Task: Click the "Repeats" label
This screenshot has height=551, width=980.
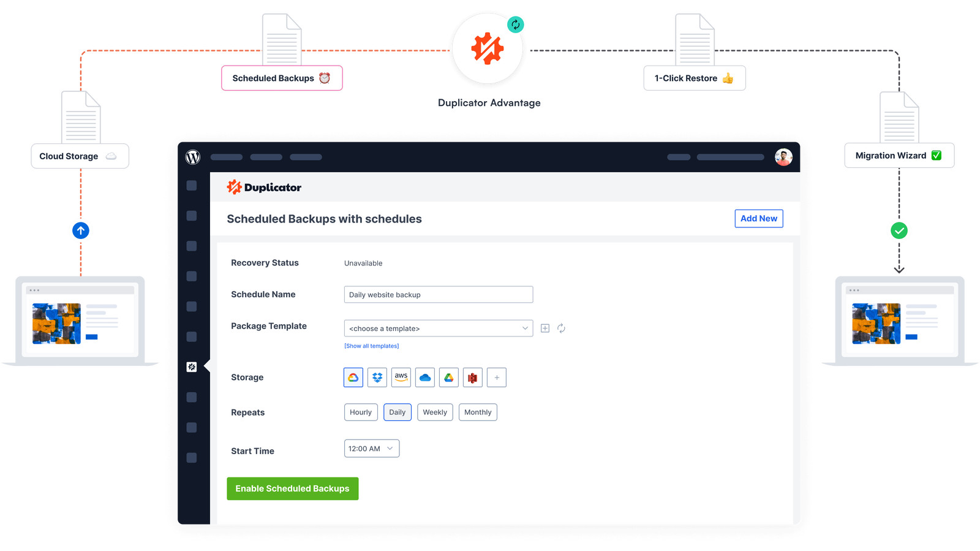Action: click(x=247, y=413)
